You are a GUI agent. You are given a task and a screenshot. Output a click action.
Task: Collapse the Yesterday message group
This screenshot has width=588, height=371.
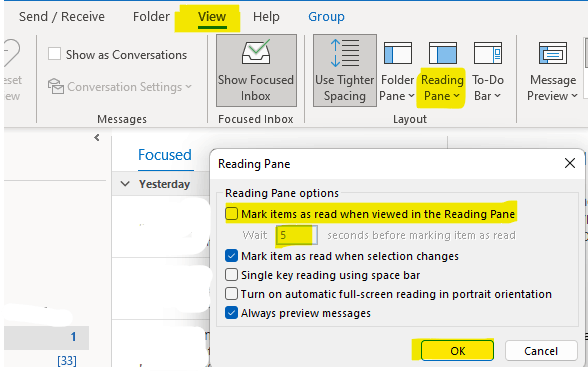(x=125, y=184)
